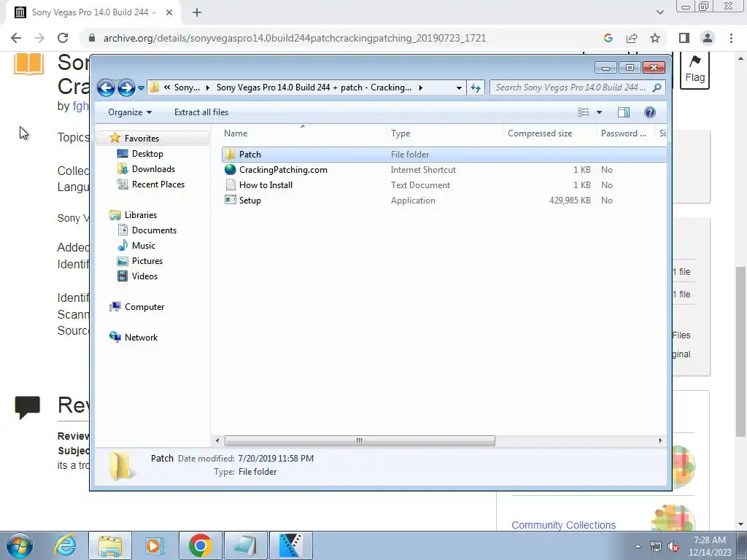747x560 pixels.
Task: Open a new Chrome tab
Action: click(x=197, y=12)
